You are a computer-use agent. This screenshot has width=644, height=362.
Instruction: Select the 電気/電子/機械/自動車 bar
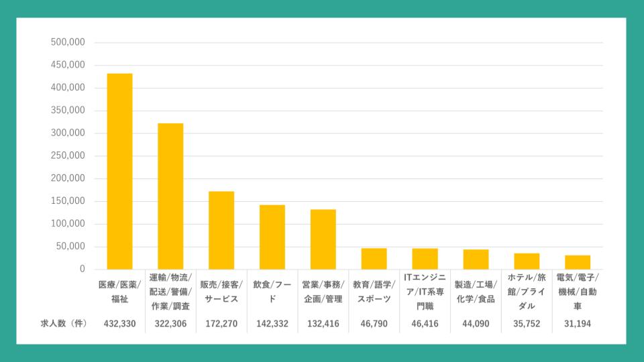pyautogui.click(x=577, y=262)
